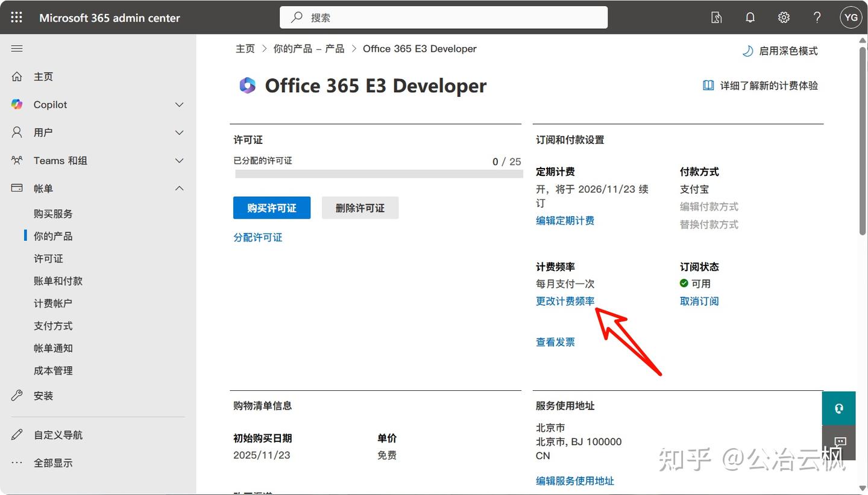
Task: Click the assigned licenses progress bar
Action: pyautogui.click(x=379, y=174)
